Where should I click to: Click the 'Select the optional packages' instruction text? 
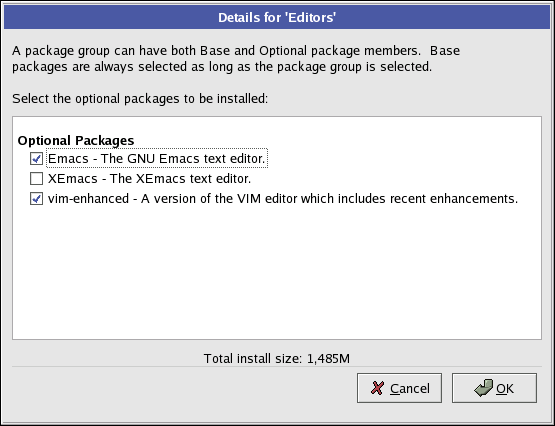tap(140, 99)
